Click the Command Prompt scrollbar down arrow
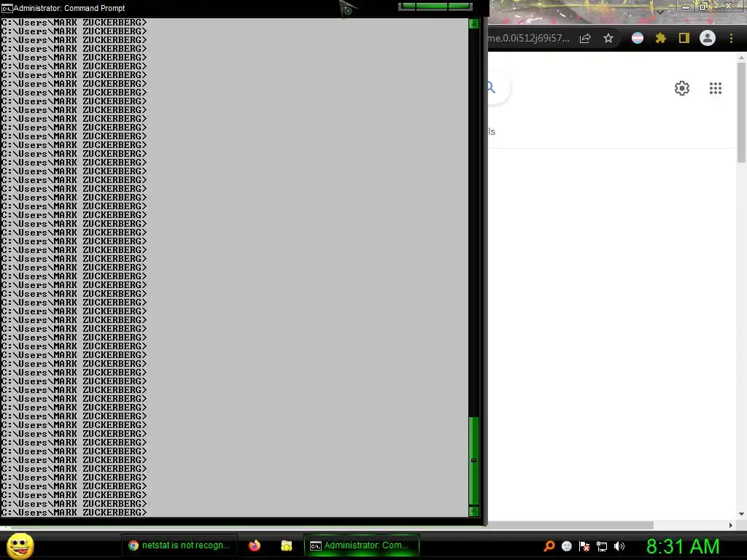This screenshot has height=560, width=747. [473, 511]
